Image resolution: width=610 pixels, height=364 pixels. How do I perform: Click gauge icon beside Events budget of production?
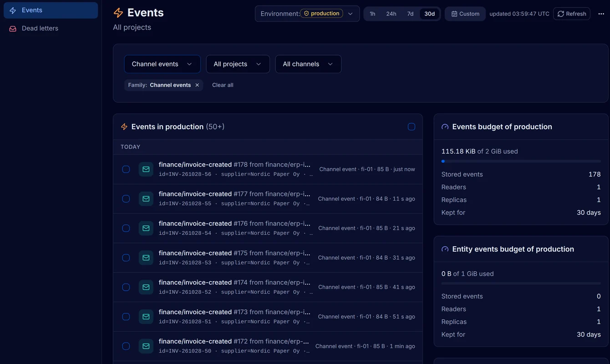point(445,127)
